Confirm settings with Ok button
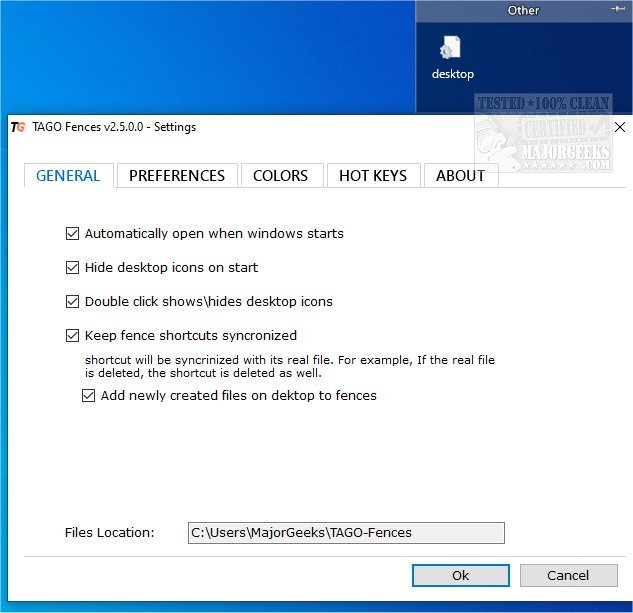Viewport: 633px width, 613px height. 461,575
